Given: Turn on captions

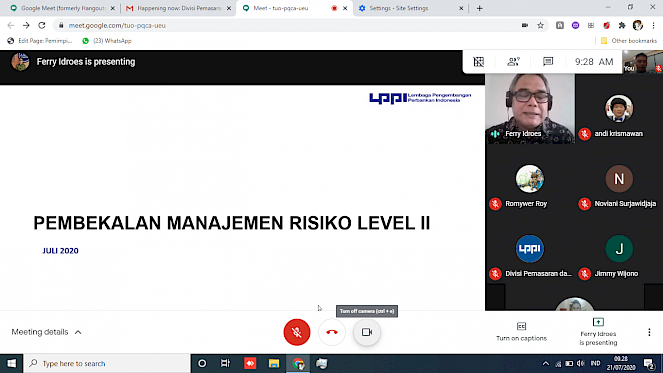Looking at the screenshot, I should coord(521,332).
